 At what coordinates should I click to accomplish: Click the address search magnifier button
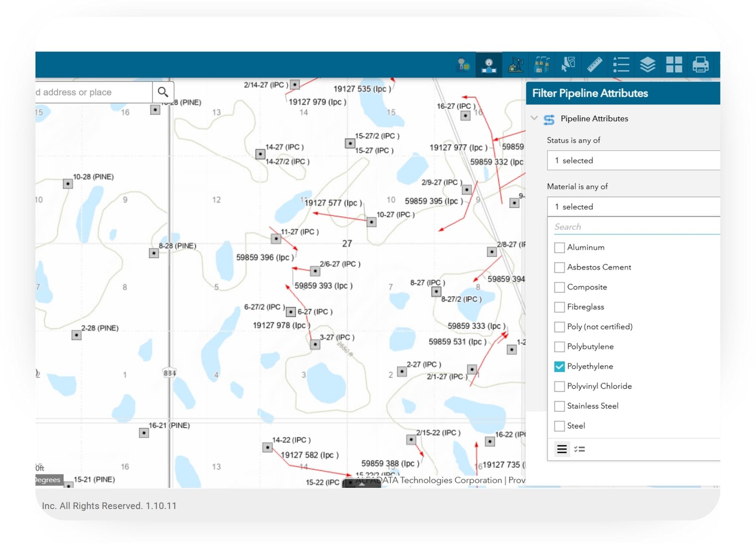point(163,92)
